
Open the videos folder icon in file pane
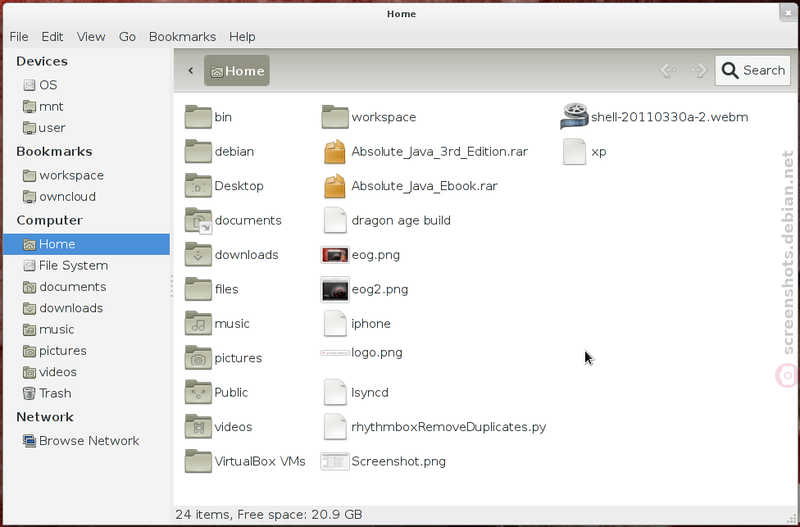198,427
